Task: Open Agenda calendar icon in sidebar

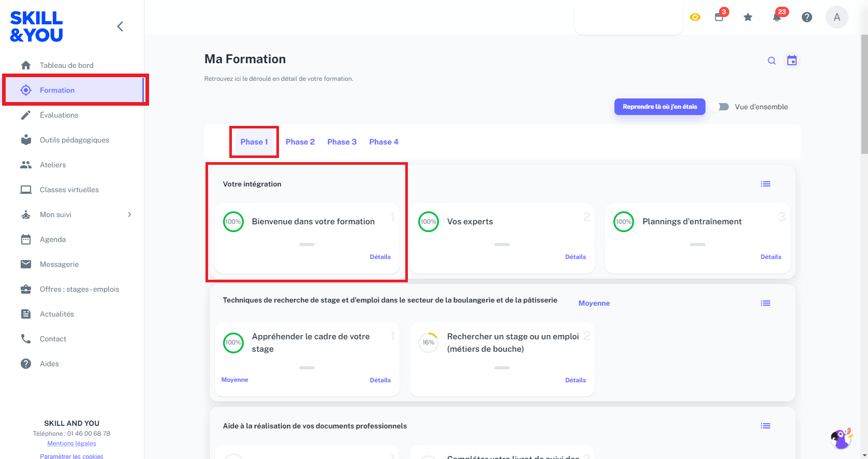Action: (26, 239)
